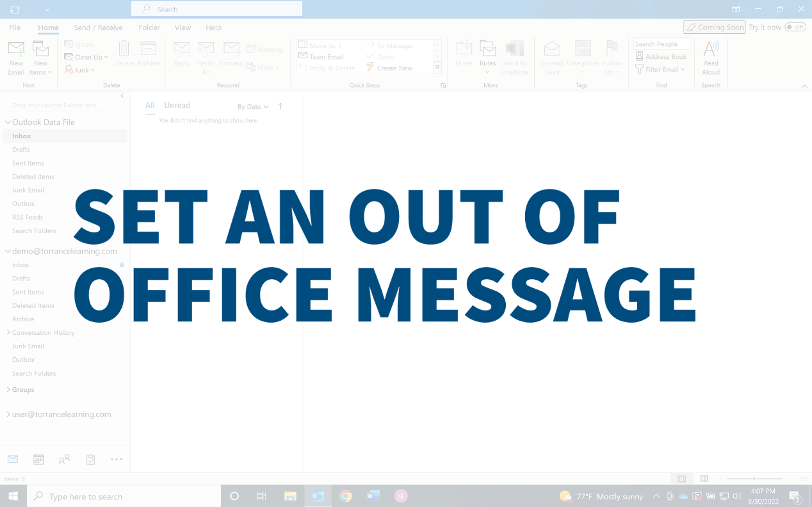The image size is (812, 507).
Task: Click the New Email icon
Action: (x=16, y=49)
